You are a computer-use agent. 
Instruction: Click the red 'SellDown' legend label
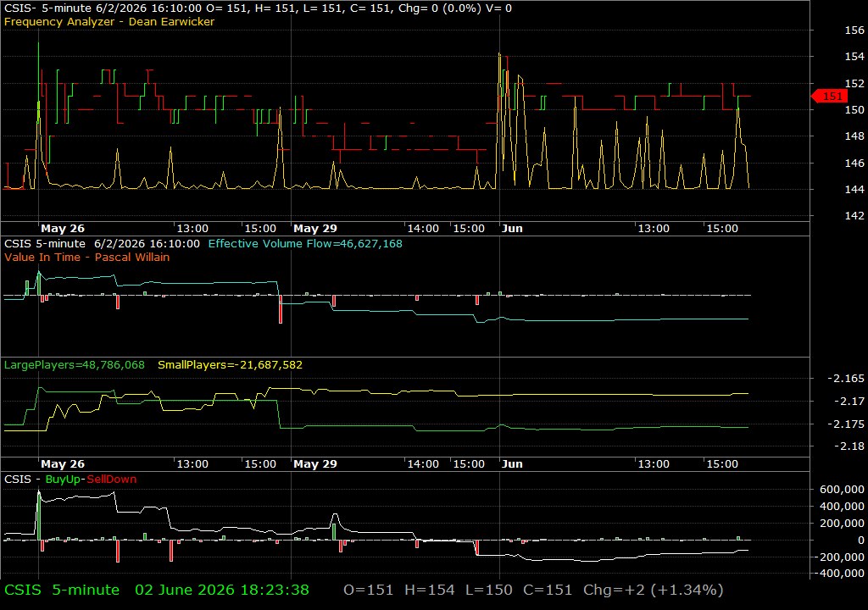(x=111, y=480)
